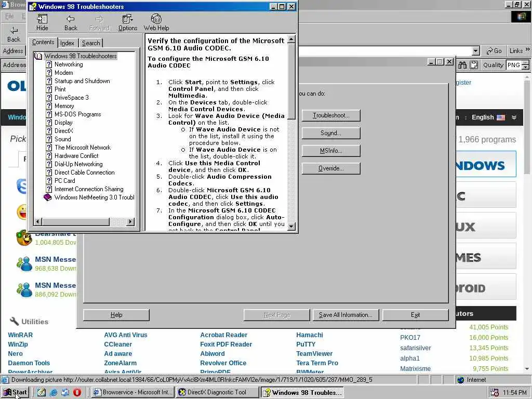
Task: Switch to the Index tab
Action: tap(67, 43)
